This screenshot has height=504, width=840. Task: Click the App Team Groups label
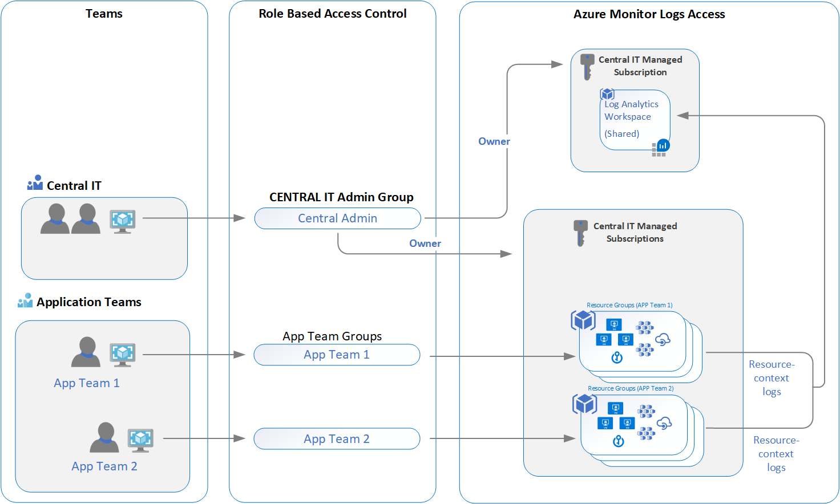(x=332, y=336)
